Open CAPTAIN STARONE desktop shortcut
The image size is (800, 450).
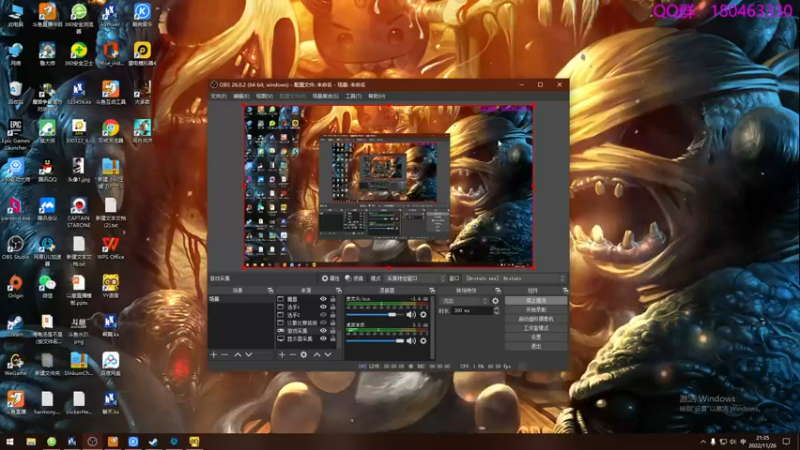[x=79, y=212]
